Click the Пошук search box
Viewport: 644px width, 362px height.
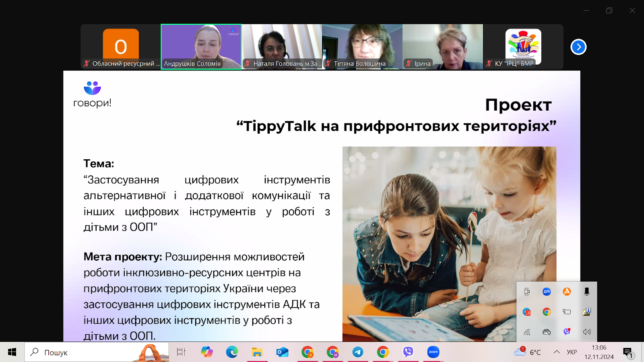[97, 352]
